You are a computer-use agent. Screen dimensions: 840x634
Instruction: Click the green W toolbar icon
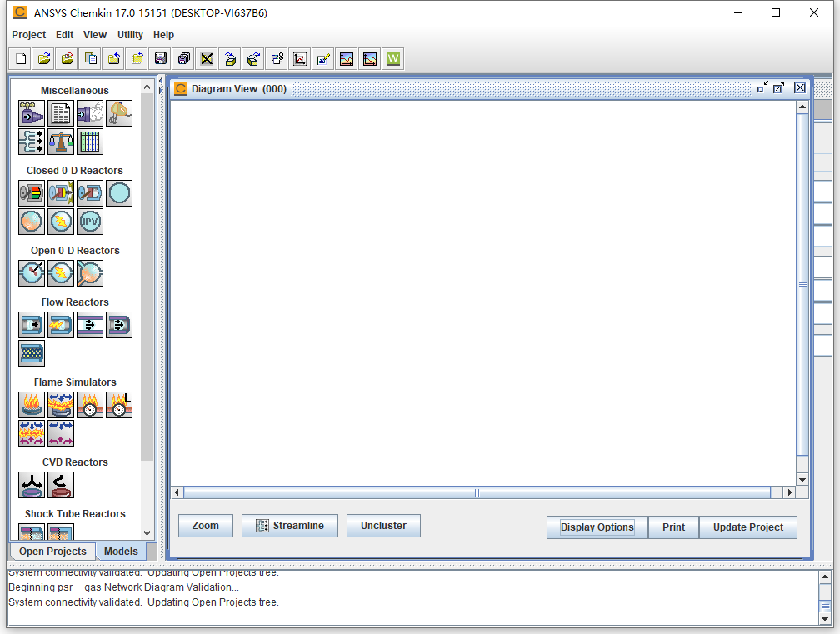coord(393,59)
